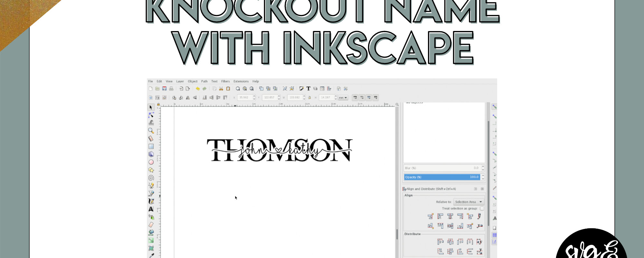Click the Cut scissors icon

pyautogui.click(x=221, y=89)
